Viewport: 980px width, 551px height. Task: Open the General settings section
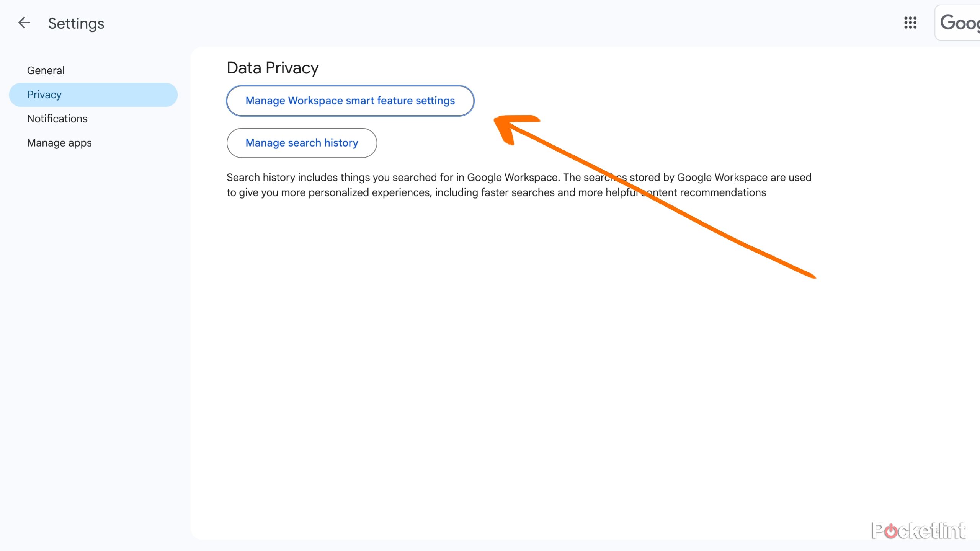46,70
